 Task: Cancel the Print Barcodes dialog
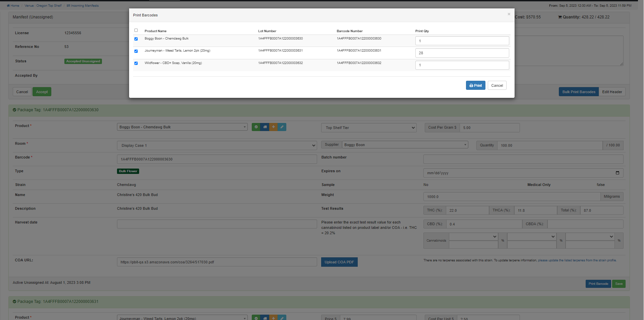(497, 85)
